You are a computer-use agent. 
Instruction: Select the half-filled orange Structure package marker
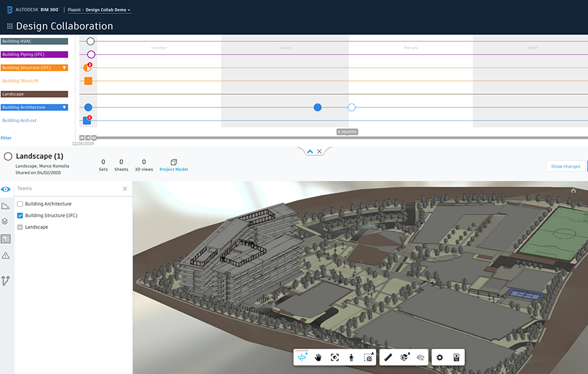(x=88, y=67)
